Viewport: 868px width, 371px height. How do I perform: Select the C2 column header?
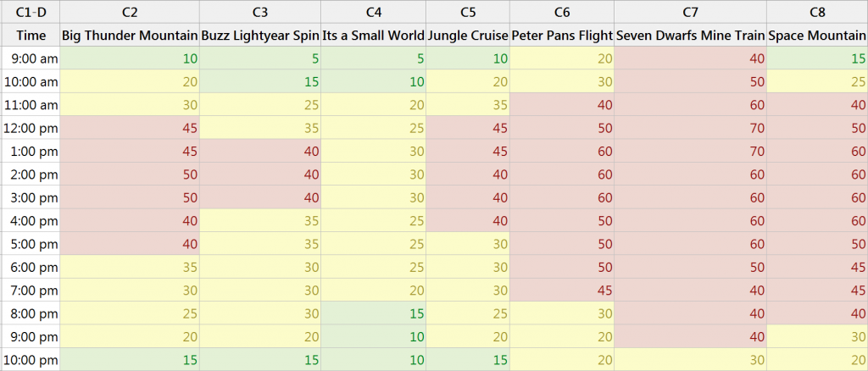[x=130, y=12]
